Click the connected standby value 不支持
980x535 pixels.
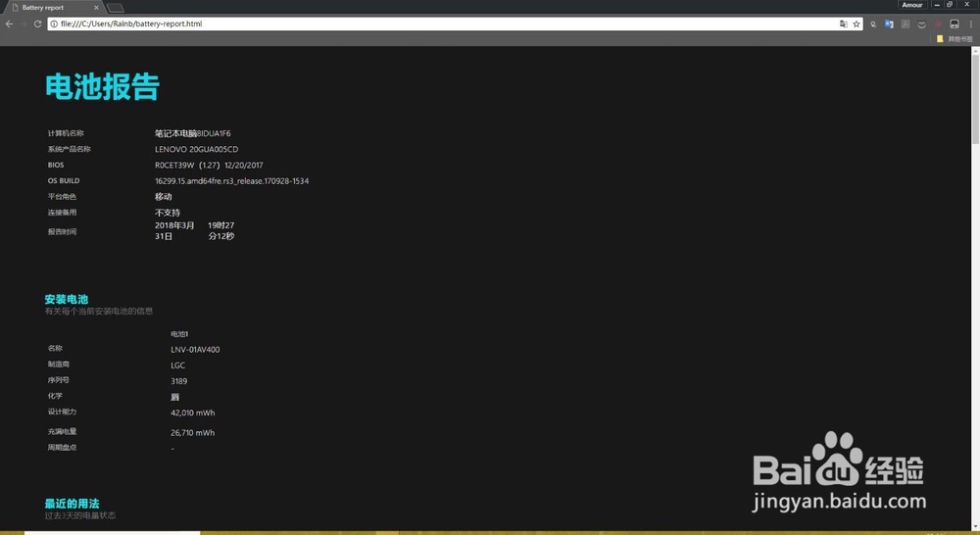point(168,213)
